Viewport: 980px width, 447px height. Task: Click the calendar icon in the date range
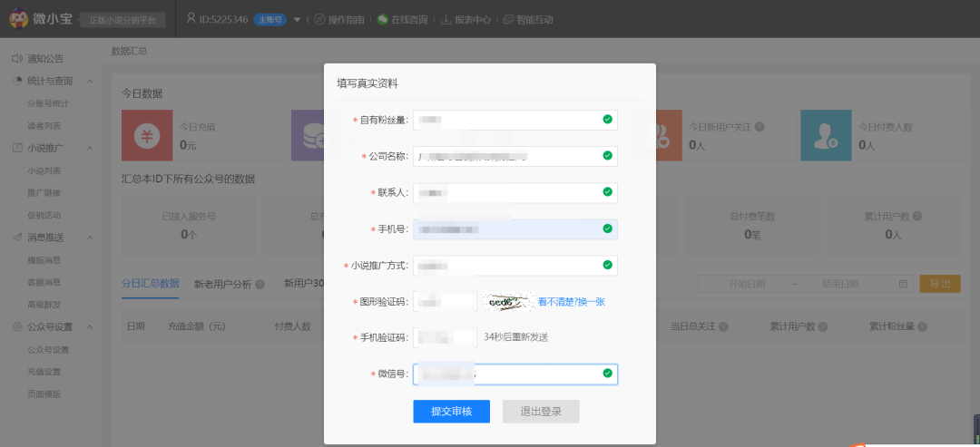pos(903,284)
